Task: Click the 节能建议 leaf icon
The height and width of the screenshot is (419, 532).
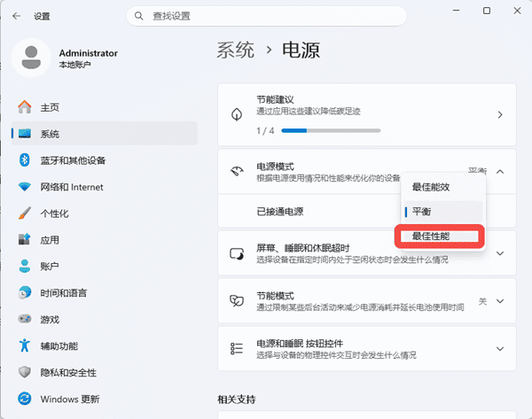Action: [237, 114]
